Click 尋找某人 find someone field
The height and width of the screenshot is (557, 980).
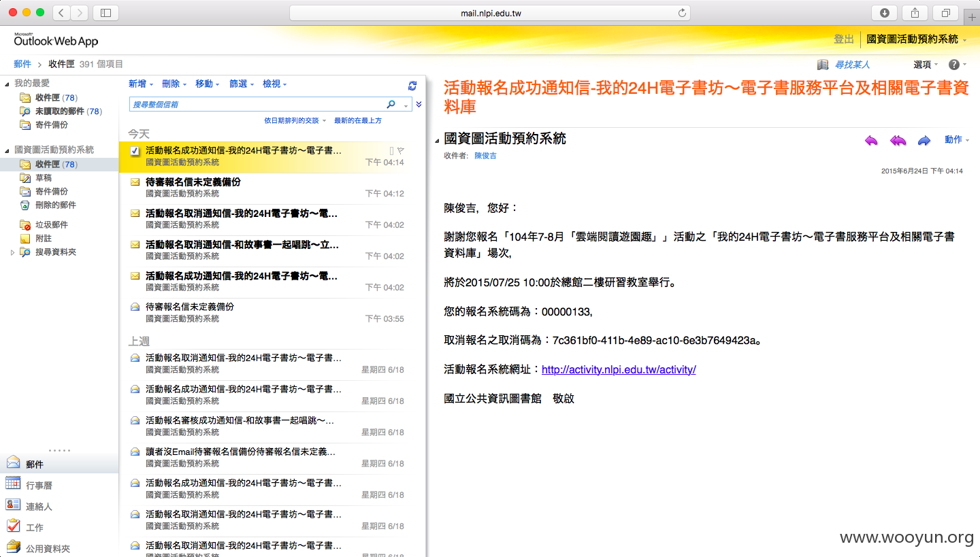[852, 65]
